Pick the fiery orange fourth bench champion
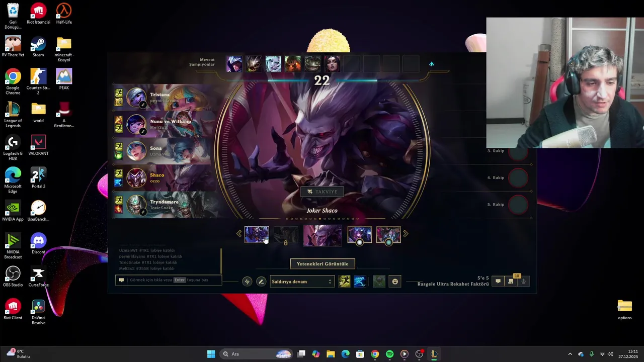The height and width of the screenshot is (362, 644). pyautogui.click(x=293, y=64)
